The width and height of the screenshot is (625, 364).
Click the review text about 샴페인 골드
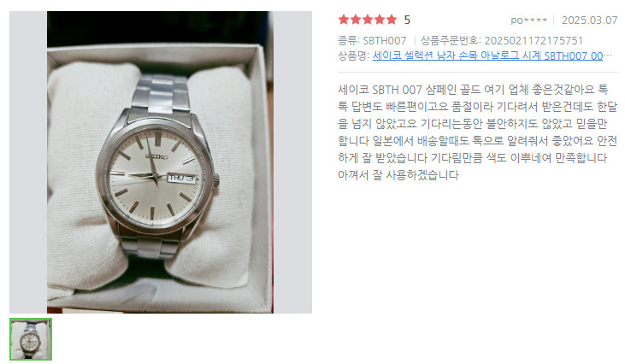click(478, 132)
